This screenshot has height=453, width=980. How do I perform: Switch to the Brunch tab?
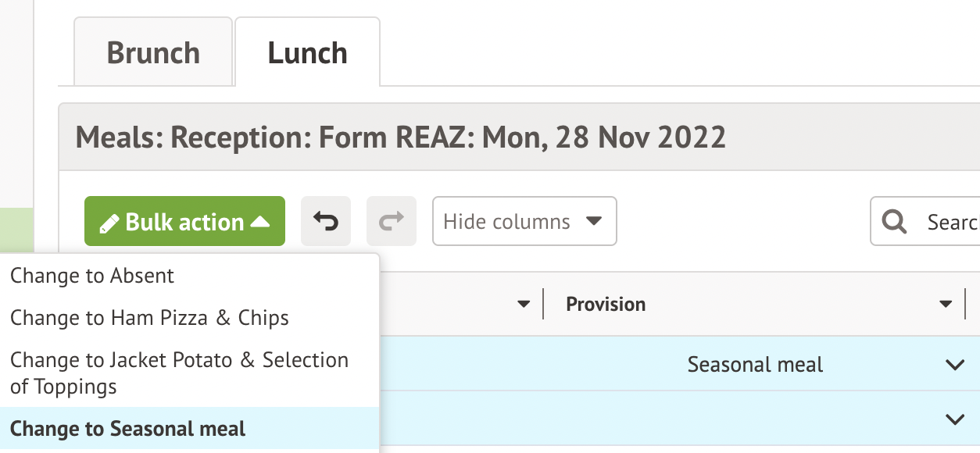153,53
